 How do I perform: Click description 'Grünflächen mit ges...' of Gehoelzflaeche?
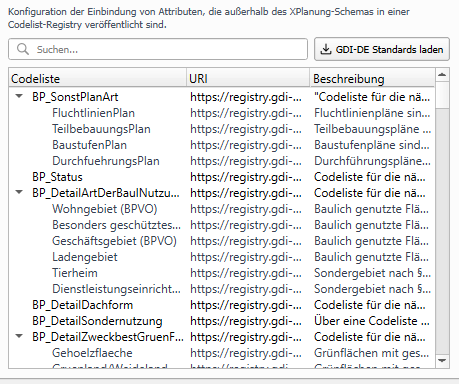[371, 353]
